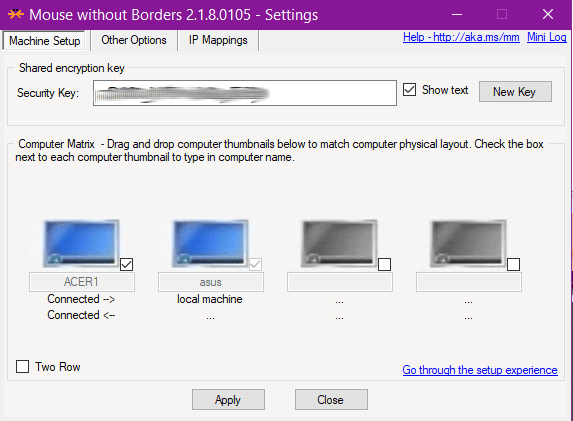573x421 pixels.
Task: Open the Help aka.ms/mm link
Action: [x=461, y=37]
